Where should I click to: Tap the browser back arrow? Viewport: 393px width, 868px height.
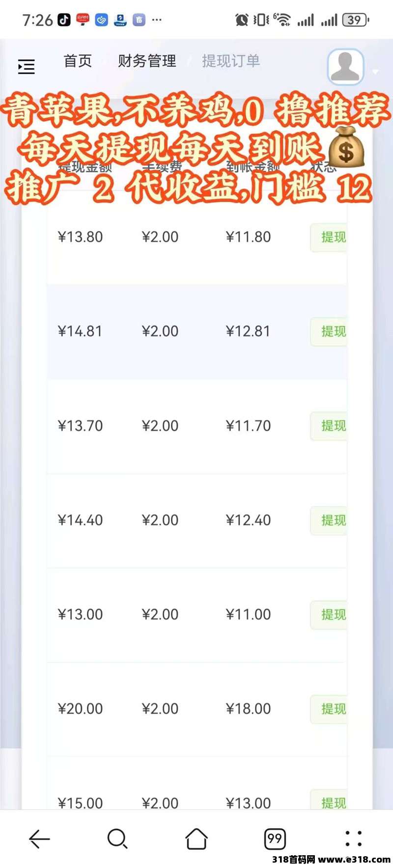(x=39, y=839)
